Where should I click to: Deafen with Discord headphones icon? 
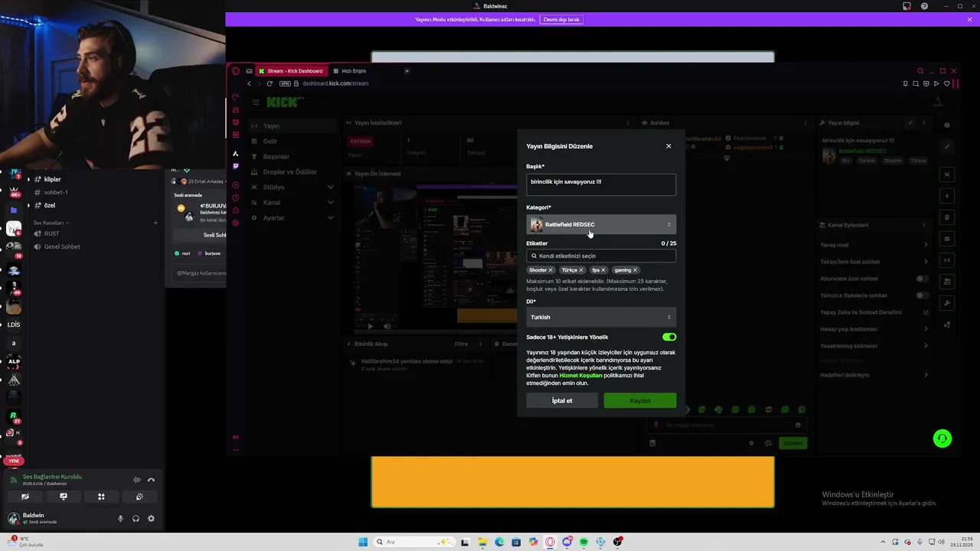(x=136, y=519)
